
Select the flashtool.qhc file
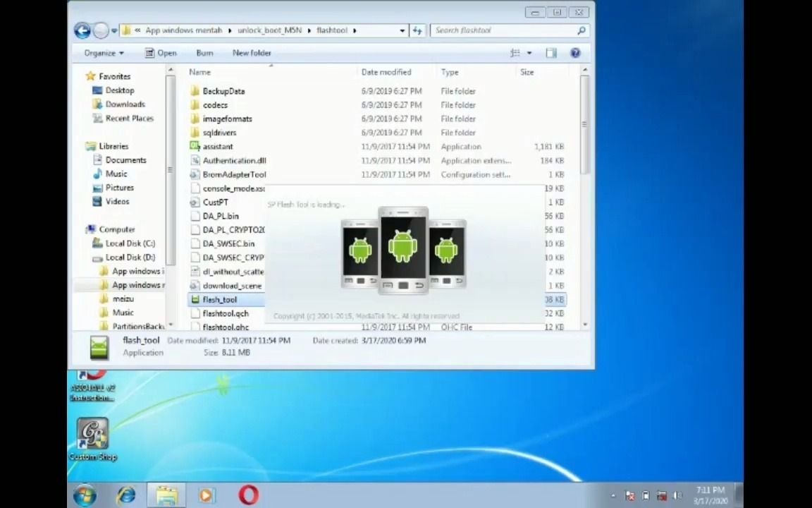(x=226, y=327)
